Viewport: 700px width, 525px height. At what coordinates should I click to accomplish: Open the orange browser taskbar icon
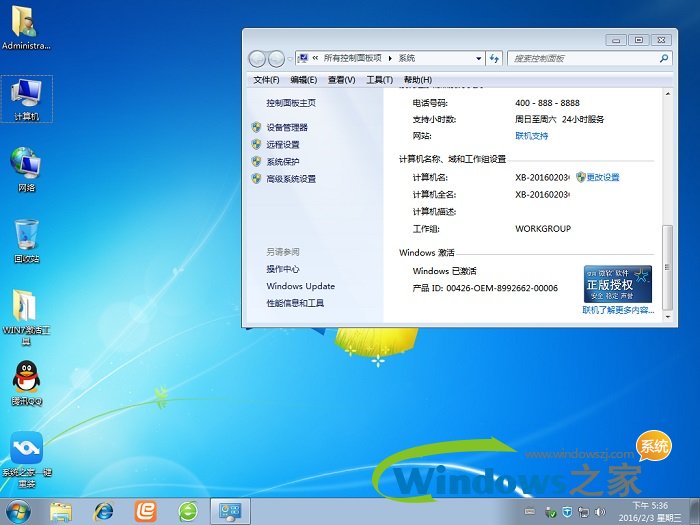tap(146, 512)
